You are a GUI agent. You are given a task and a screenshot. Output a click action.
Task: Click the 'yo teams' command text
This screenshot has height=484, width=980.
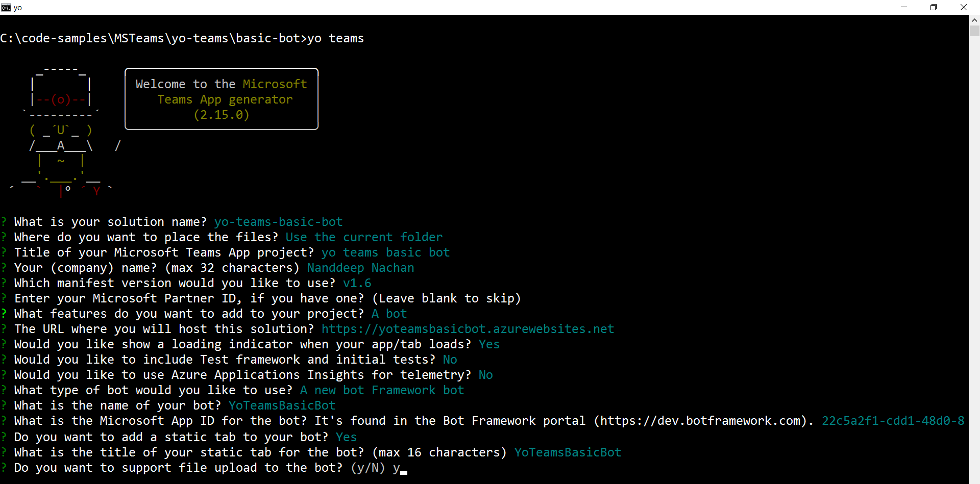(x=335, y=38)
